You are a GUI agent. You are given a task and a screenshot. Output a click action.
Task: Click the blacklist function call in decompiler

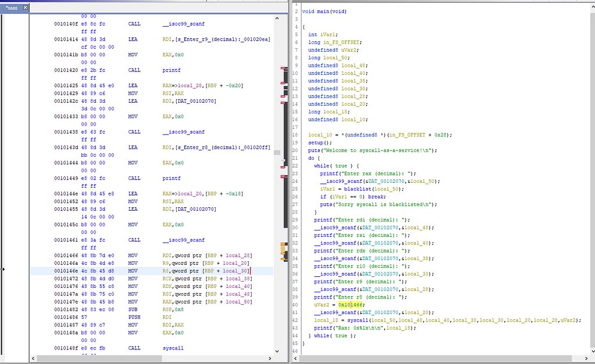tap(357, 189)
